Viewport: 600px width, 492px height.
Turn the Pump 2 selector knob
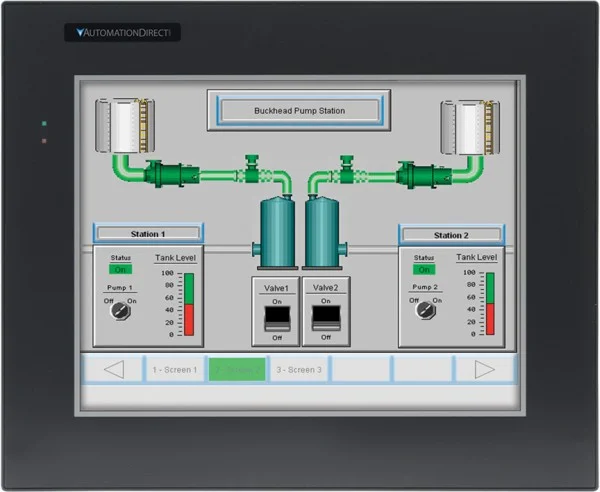point(425,310)
